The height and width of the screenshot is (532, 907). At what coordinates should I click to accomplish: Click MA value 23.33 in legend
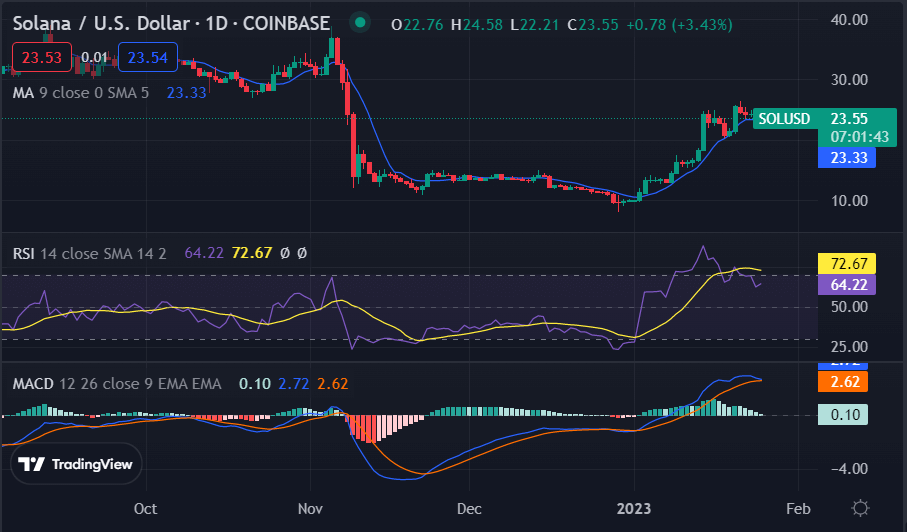tap(186, 93)
